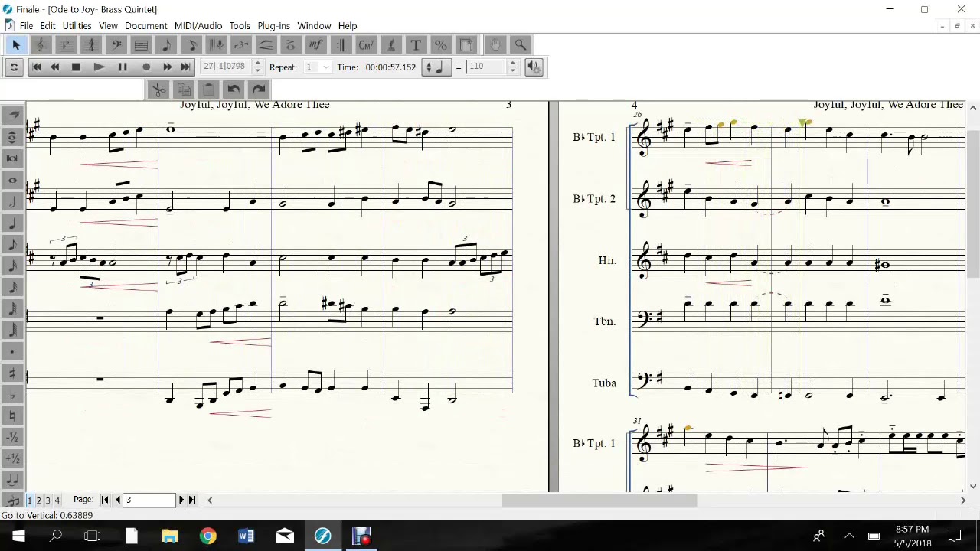
Task: Open the File menu
Action: [26, 26]
